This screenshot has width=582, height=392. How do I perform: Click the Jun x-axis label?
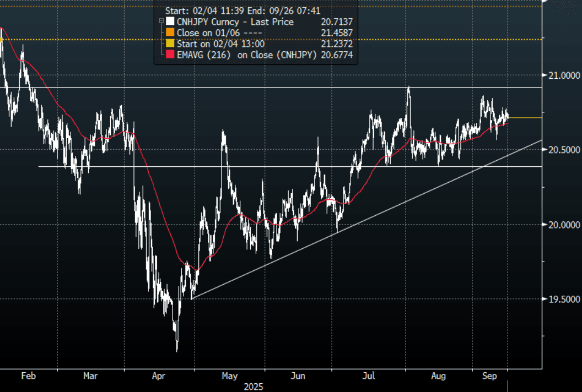pyautogui.click(x=298, y=375)
